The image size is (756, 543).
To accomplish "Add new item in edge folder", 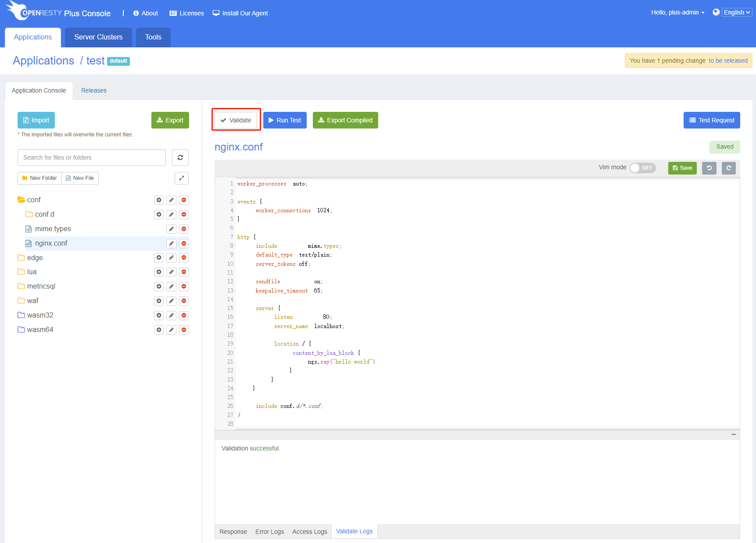I will 159,257.
